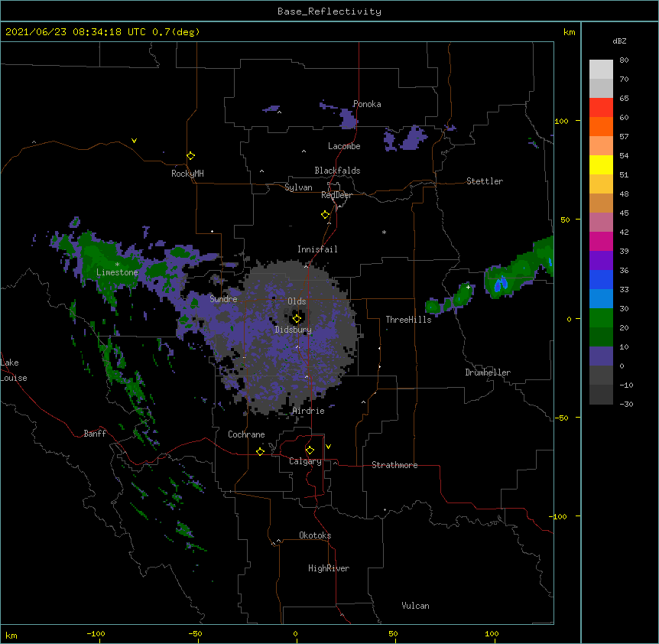
Task: Pick the slate blue 0-10 dBZ swatch
Action: click(x=601, y=356)
